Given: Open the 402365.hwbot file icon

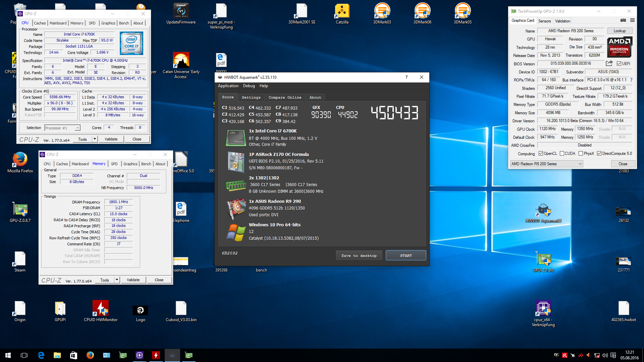Looking at the screenshot, I should pos(624,311).
